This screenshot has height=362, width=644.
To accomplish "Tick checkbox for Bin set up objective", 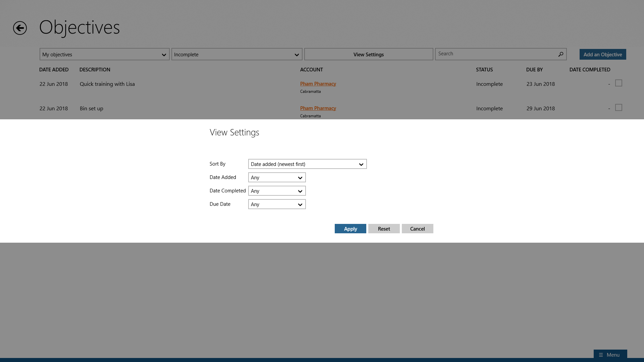I will coord(619,108).
